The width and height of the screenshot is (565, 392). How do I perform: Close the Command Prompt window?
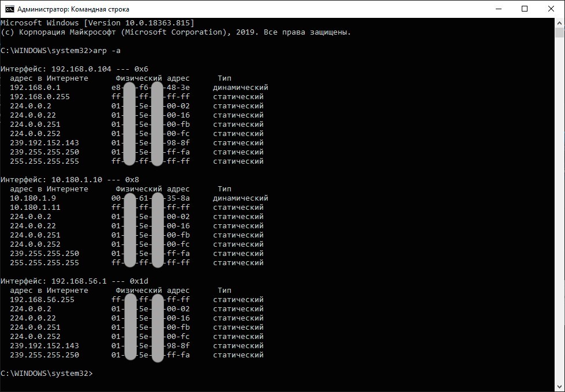[551, 9]
